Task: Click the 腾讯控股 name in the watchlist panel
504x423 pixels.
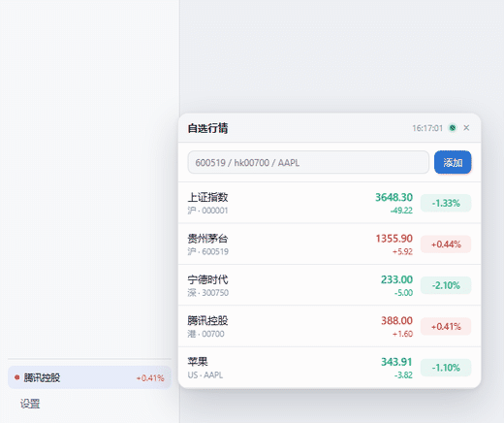Action: point(207,321)
